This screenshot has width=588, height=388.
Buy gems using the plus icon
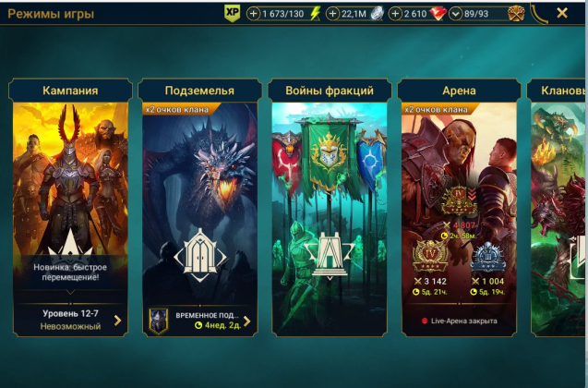(395, 14)
